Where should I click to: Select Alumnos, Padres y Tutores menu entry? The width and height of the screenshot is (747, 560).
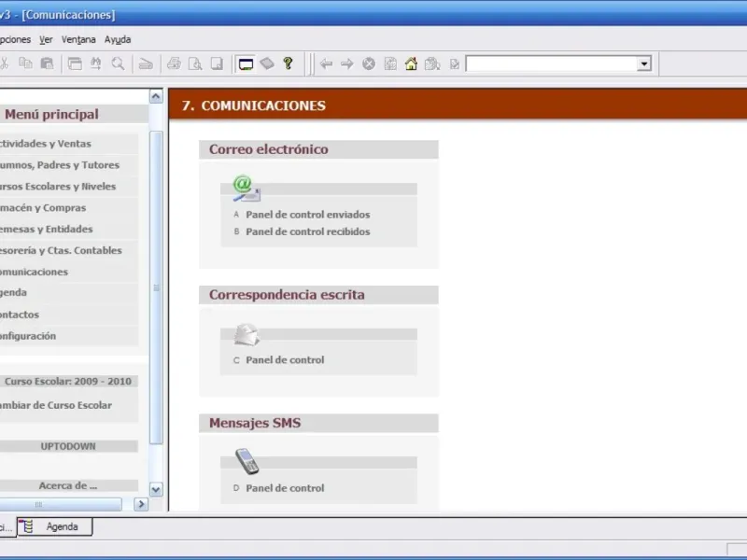[x=69, y=165]
